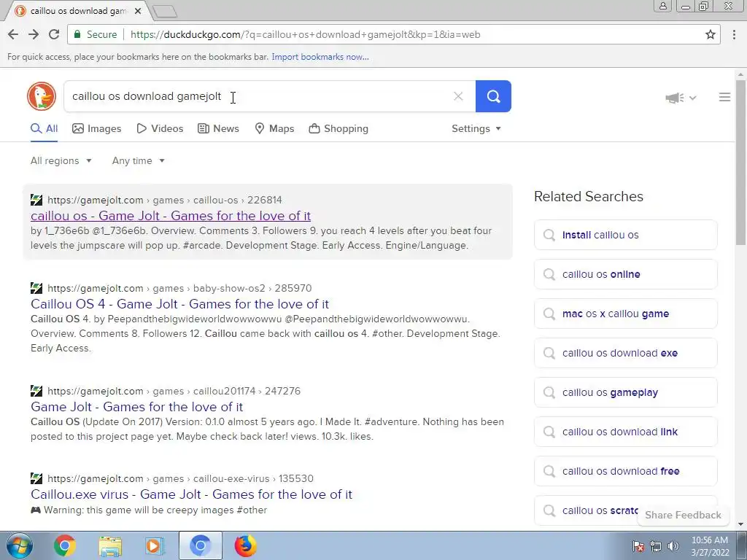Select related search 'caillou os download exe'
The width and height of the screenshot is (747, 560).
pos(625,353)
